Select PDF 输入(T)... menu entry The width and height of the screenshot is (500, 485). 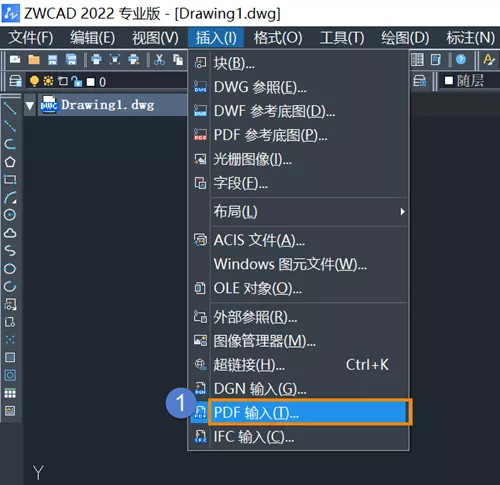point(298,413)
